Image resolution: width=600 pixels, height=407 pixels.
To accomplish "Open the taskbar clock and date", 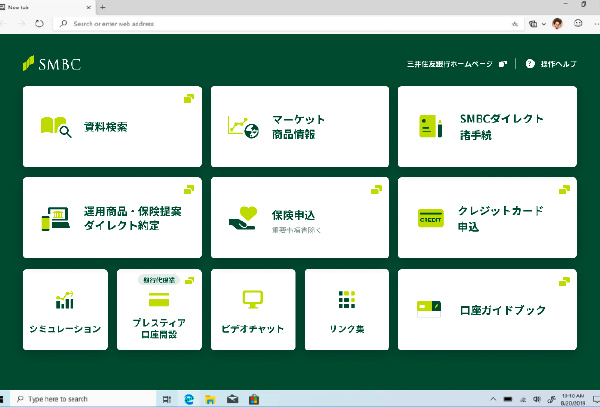I will 573,399.
